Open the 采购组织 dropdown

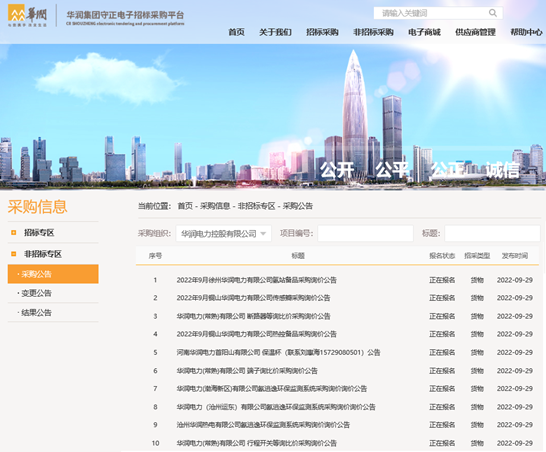point(223,233)
